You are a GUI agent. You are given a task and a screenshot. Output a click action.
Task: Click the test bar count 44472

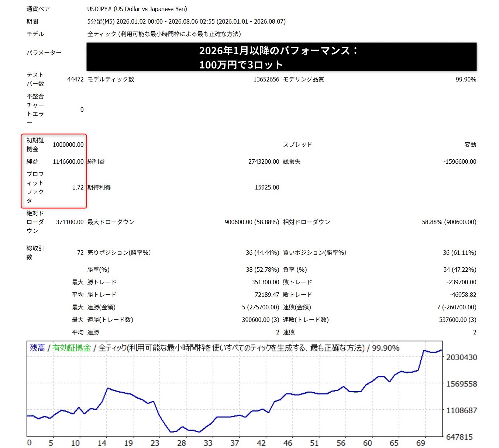[x=75, y=79]
